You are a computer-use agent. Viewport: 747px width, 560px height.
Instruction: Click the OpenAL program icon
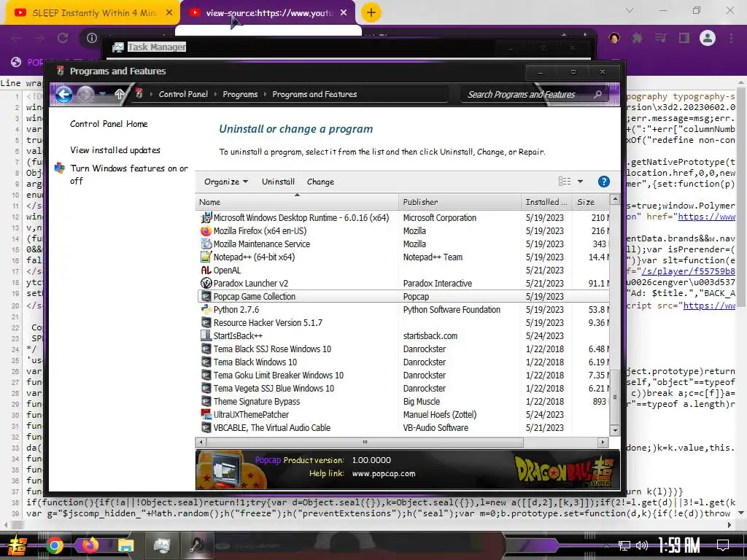pyautogui.click(x=206, y=271)
